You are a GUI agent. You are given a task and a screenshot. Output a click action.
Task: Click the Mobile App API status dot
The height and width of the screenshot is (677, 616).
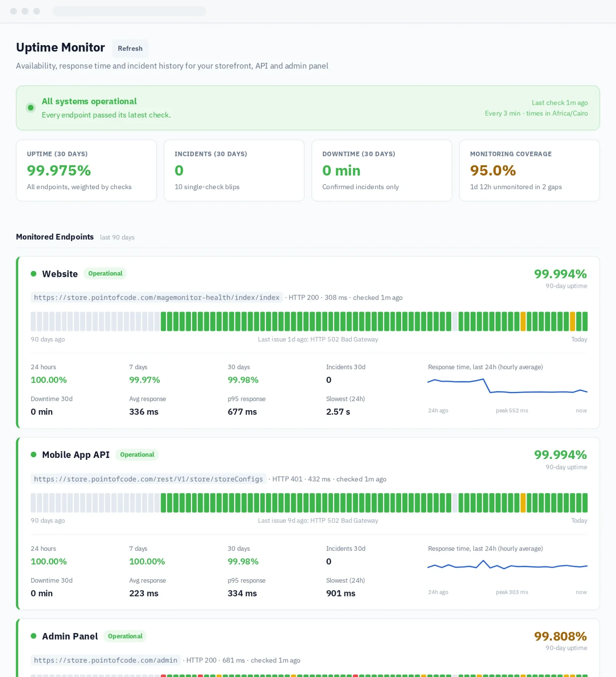[33, 455]
